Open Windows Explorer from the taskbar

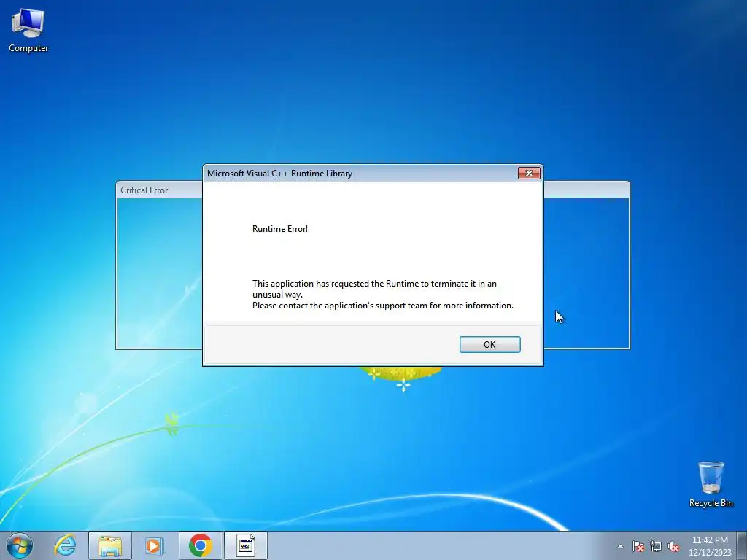110,545
